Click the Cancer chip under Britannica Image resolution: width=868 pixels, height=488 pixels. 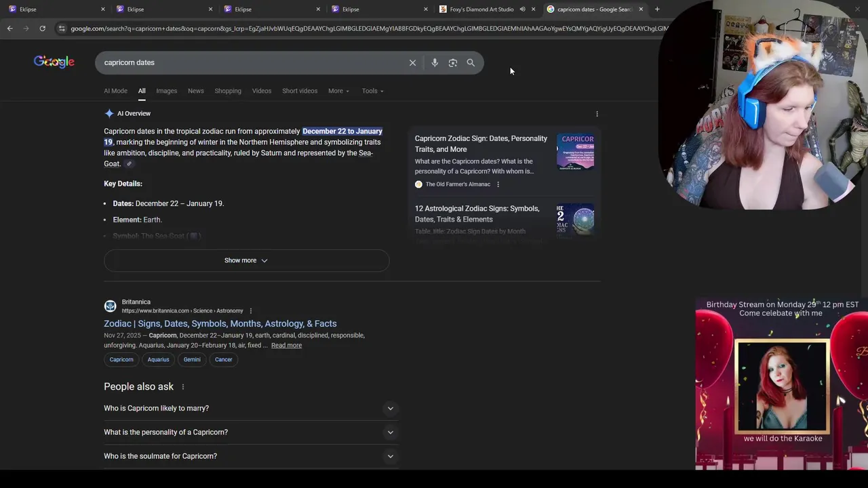coord(223,360)
